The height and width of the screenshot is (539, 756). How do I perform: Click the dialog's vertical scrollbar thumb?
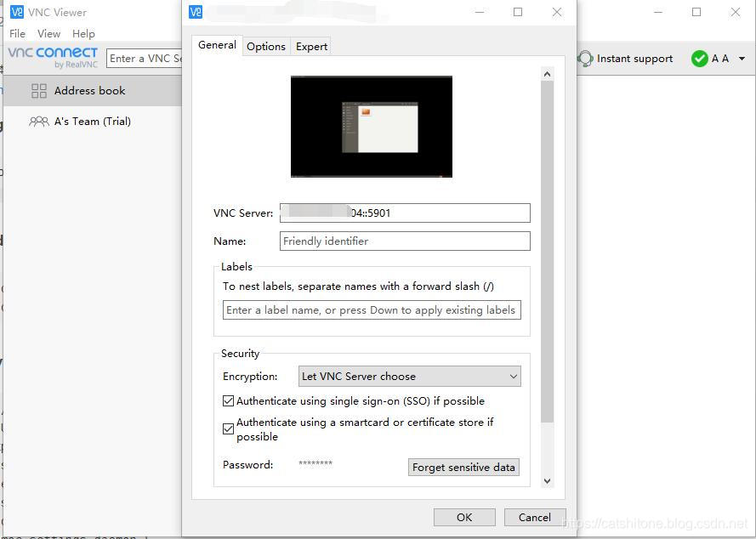click(x=548, y=252)
